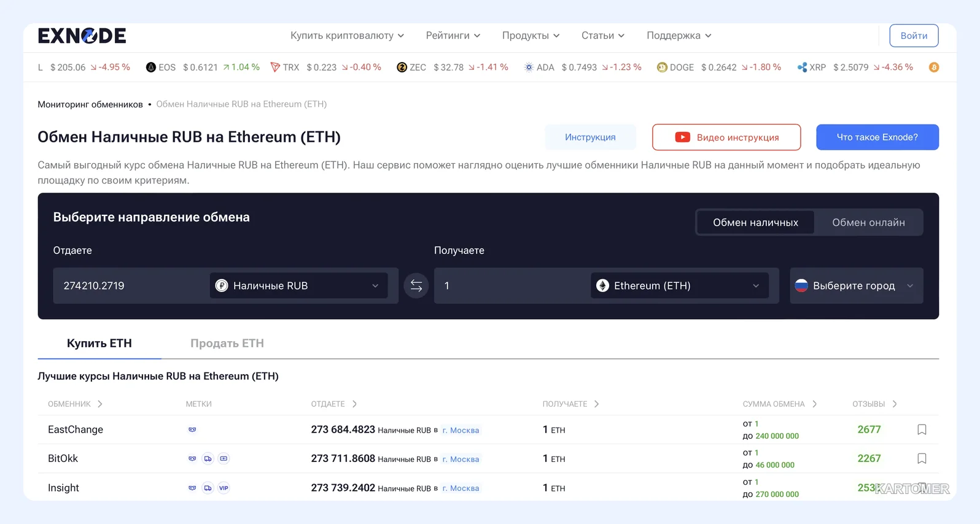Select Обмен наличных mode
Image resolution: width=980 pixels, height=524 pixels.
(755, 223)
